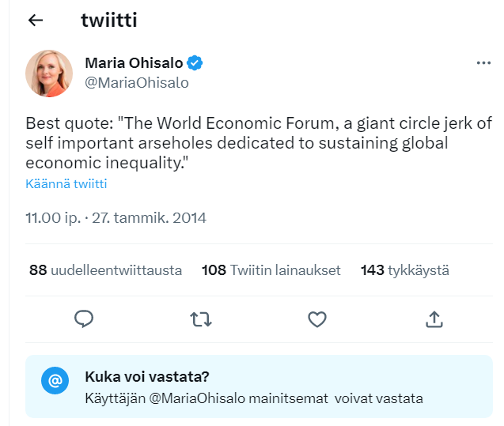Show the 108 Twiitin lainaukset
Screen dimensions: 504x426
coord(271,270)
